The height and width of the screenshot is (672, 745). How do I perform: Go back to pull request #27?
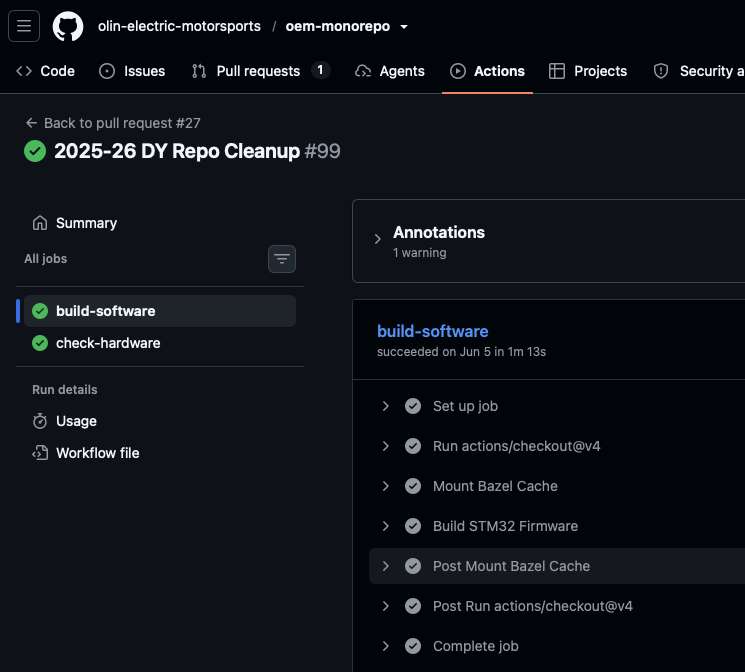pos(113,123)
